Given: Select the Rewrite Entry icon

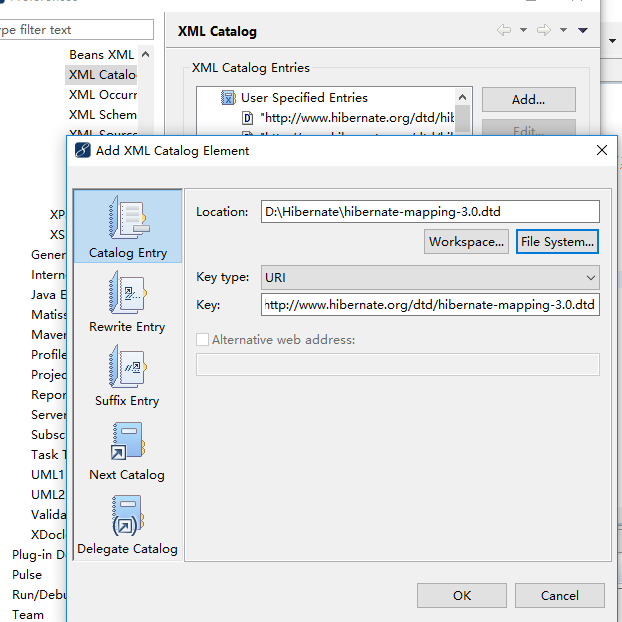Looking at the screenshot, I should click(x=128, y=292).
